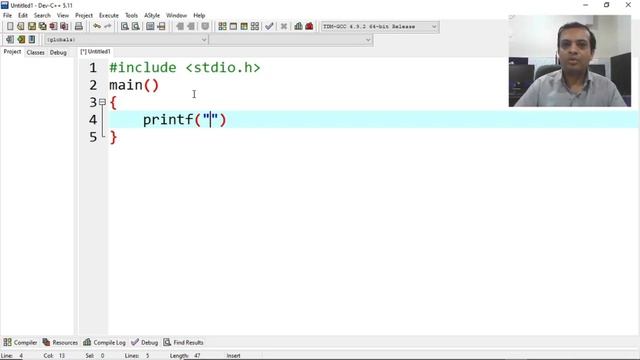Click the Open file toolbar icon
This screenshot has height=360, width=640.
[21, 27]
